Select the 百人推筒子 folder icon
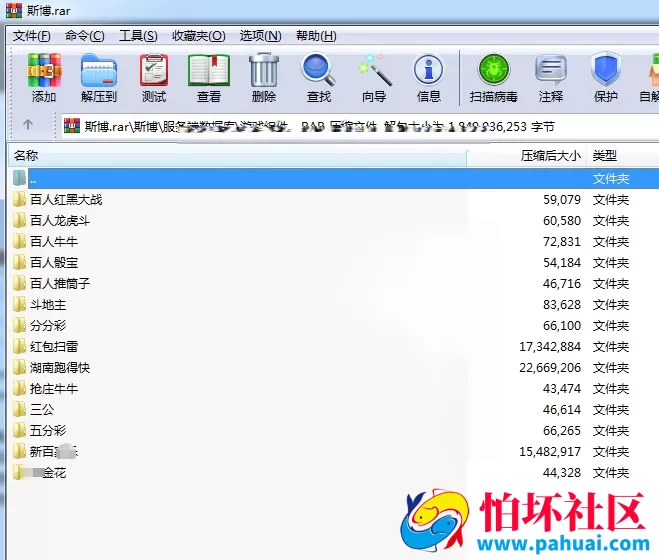 click(19, 283)
